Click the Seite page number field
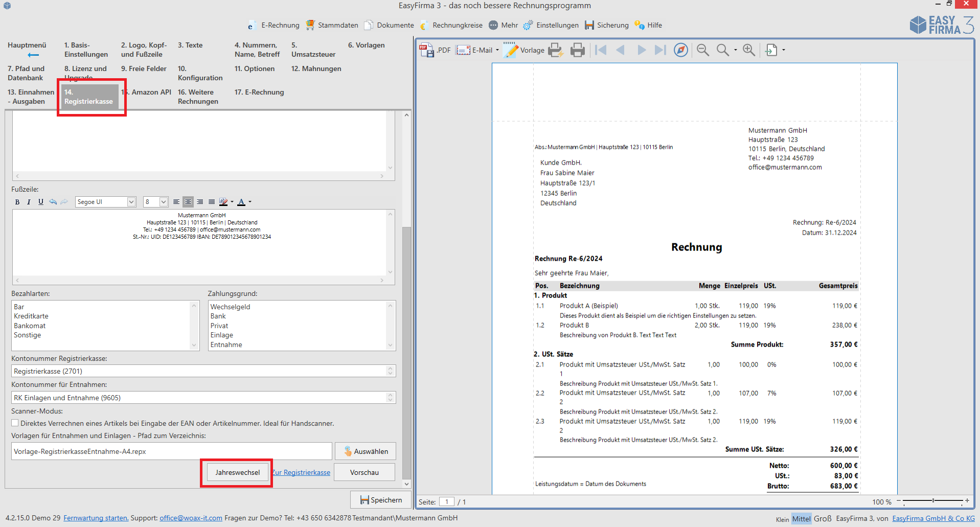This screenshot has height=527, width=980. click(447, 502)
